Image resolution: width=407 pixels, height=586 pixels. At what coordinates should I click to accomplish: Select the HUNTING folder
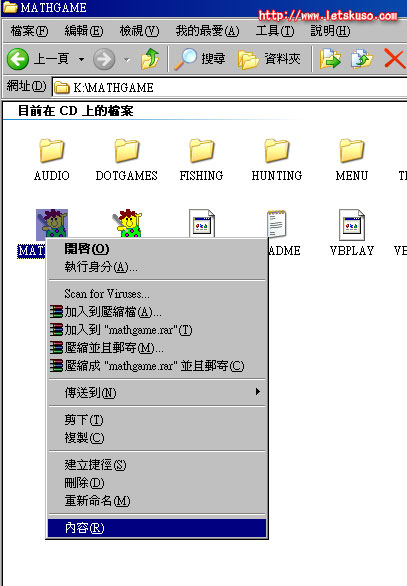pyautogui.click(x=277, y=160)
